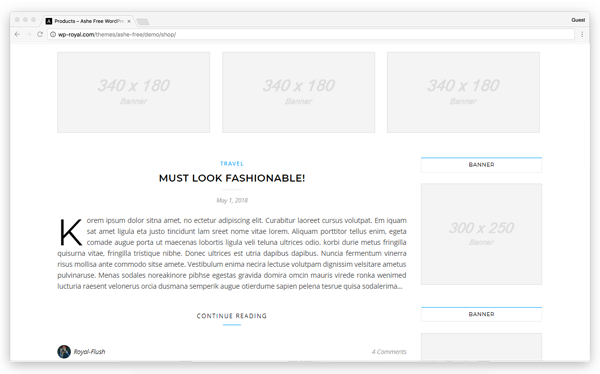Image resolution: width=600 pixels, height=374 pixels.
Task: Click the Continue Reading link
Action: [x=232, y=316]
